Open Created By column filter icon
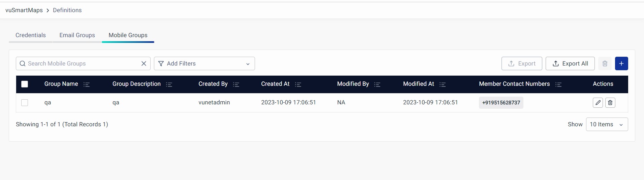 point(236,84)
